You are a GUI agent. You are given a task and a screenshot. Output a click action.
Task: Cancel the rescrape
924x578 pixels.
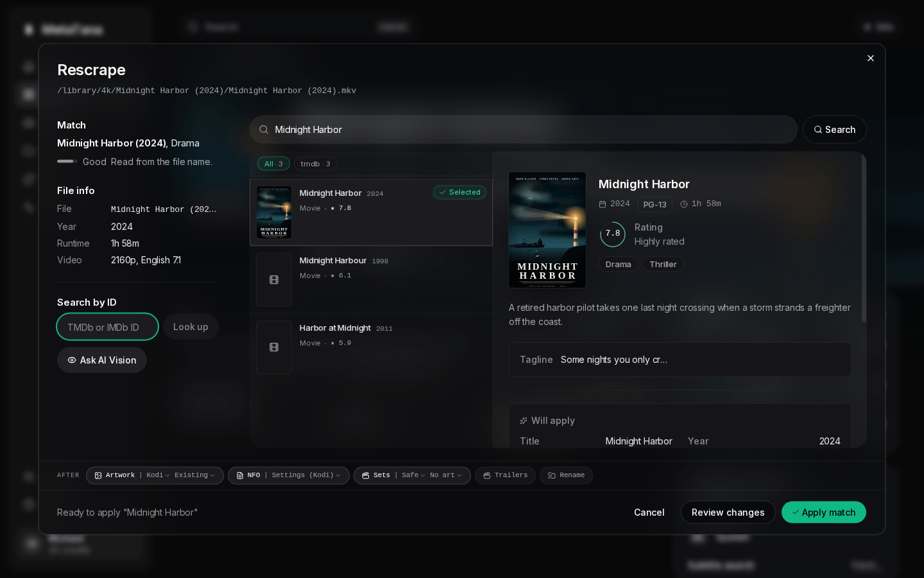pyautogui.click(x=649, y=512)
